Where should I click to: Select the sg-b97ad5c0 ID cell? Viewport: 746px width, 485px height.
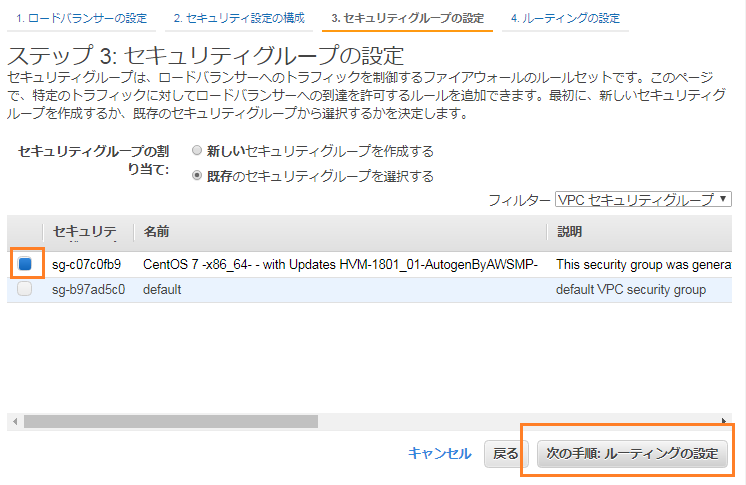pyautogui.click(x=88, y=289)
